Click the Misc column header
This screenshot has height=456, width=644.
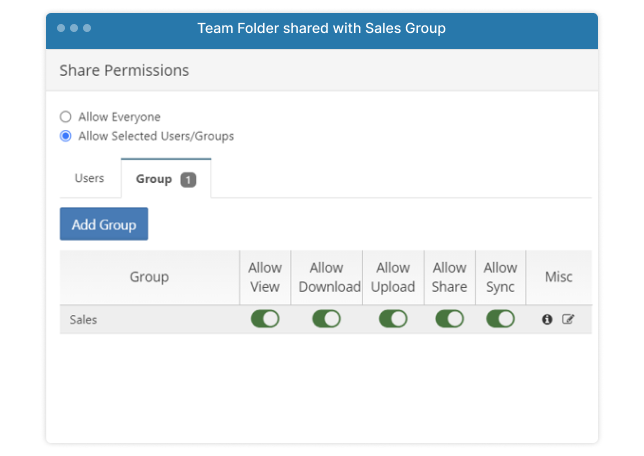click(x=559, y=277)
